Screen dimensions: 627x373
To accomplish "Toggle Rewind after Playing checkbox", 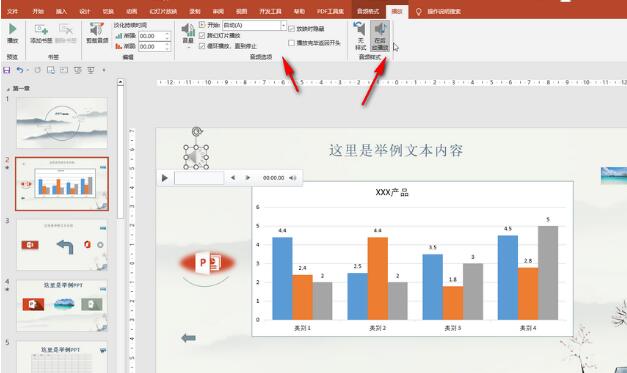I will 292,43.
